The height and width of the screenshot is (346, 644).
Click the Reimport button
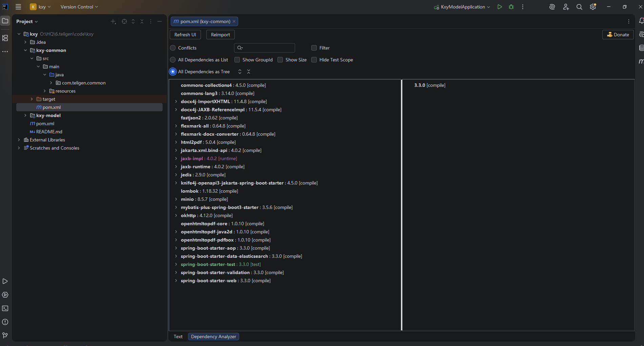tap(221, 35)
